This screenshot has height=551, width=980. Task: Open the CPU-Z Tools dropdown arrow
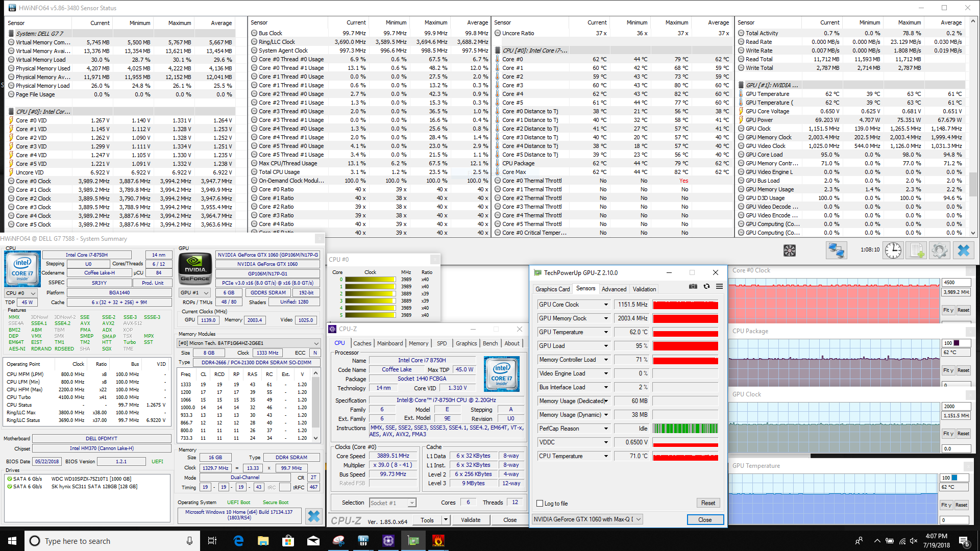click(x=446, y=520)
